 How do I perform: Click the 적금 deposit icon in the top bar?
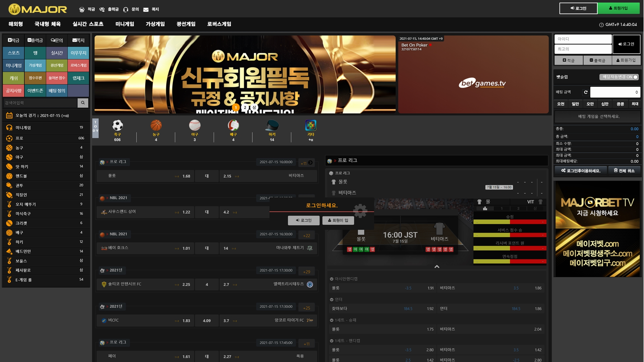[82, 9]
